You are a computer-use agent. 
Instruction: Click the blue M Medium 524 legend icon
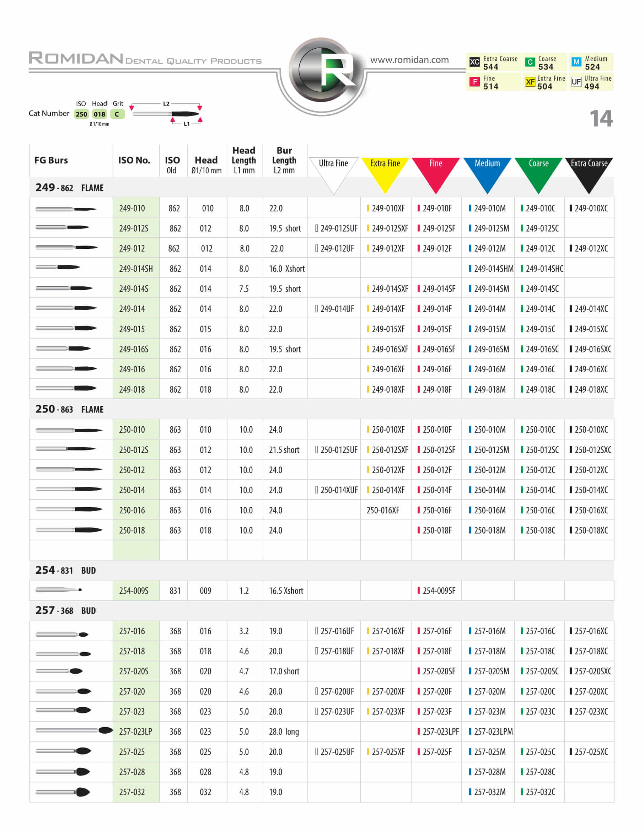576,61
